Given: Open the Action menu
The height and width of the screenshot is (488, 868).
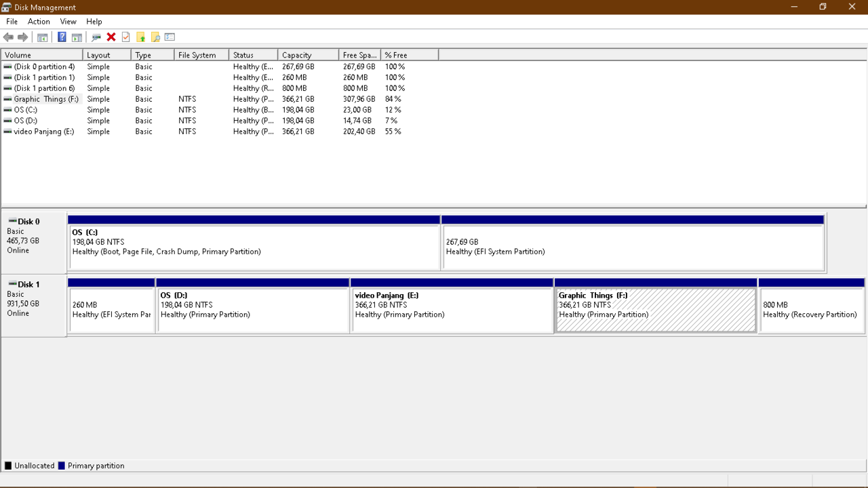Looking at the screenshot, I should pos(39,22).
